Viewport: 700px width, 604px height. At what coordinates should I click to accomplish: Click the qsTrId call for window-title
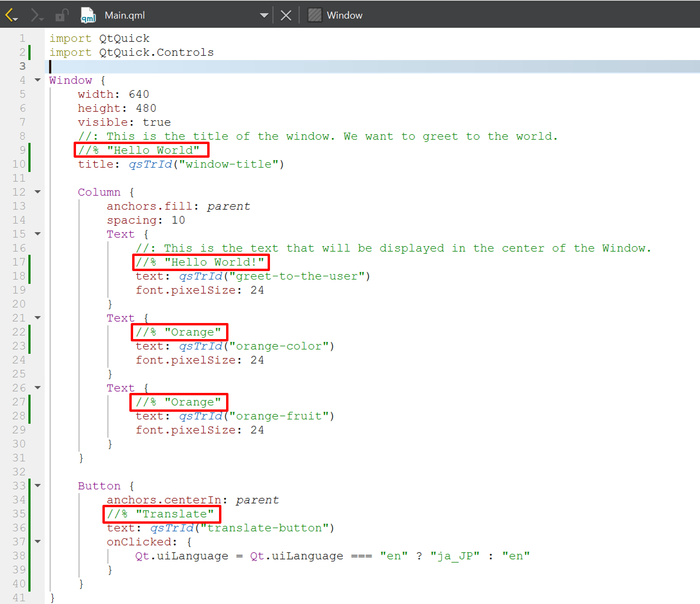151,164
